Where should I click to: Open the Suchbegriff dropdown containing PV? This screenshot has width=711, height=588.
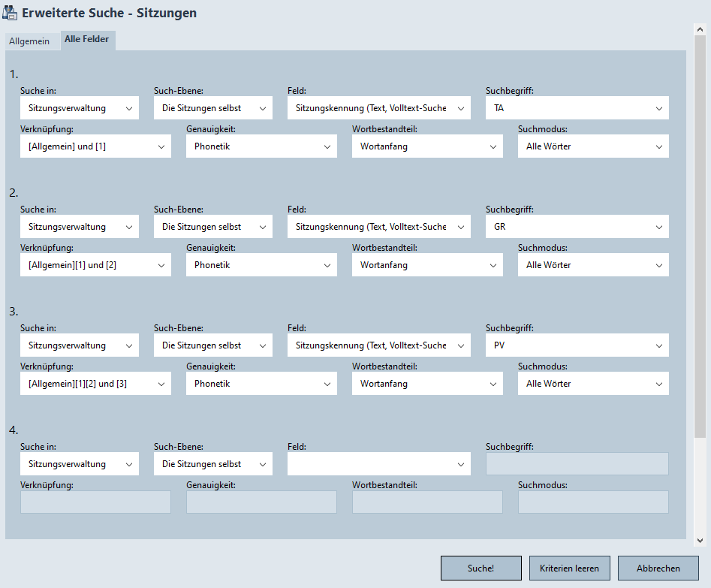click(577, 345)
